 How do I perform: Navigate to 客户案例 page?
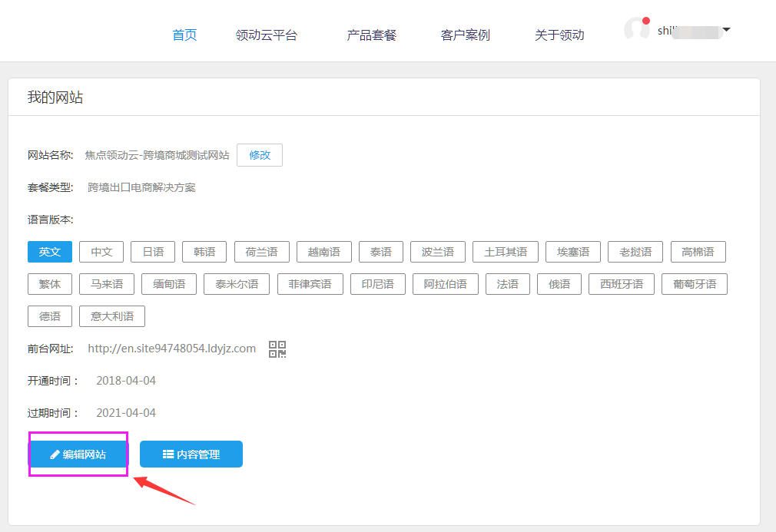point(465,35)
